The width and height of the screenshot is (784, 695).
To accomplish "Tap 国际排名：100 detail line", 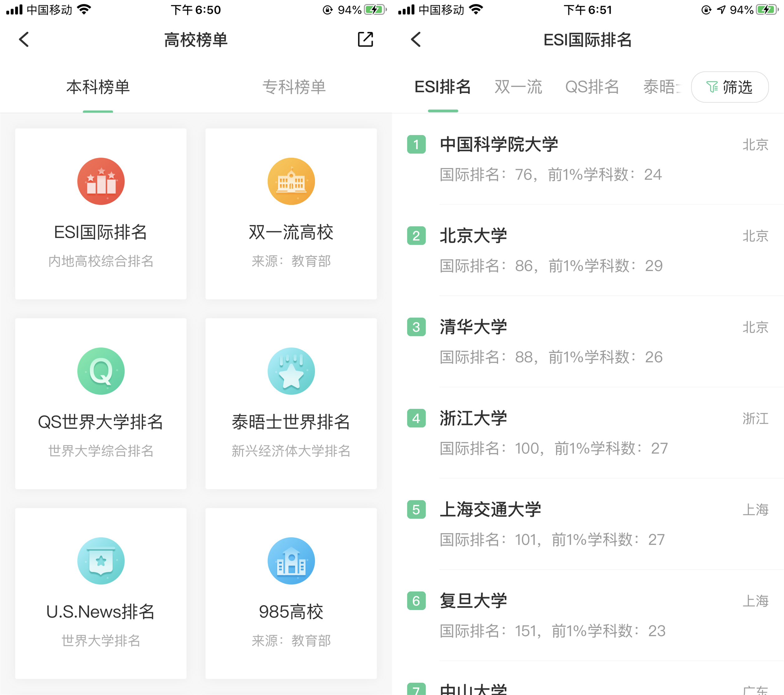I will click(554, 449).
